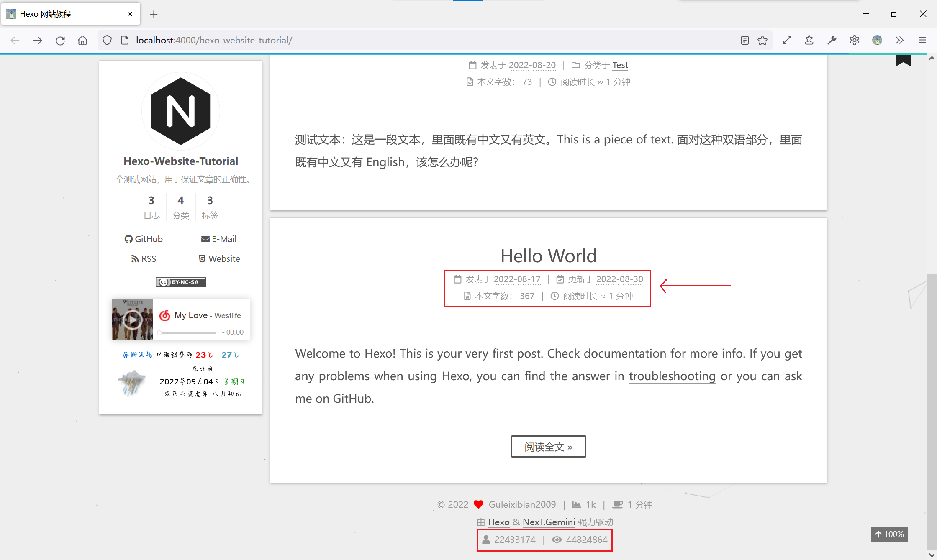The image size is (937, 560).
Task: Bookmark this page with the star icon
Action: tap(762, 41)
